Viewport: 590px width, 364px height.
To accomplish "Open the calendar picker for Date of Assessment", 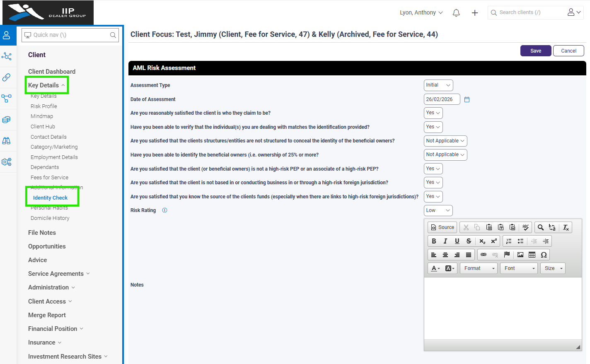I will [x=467, y=99].
